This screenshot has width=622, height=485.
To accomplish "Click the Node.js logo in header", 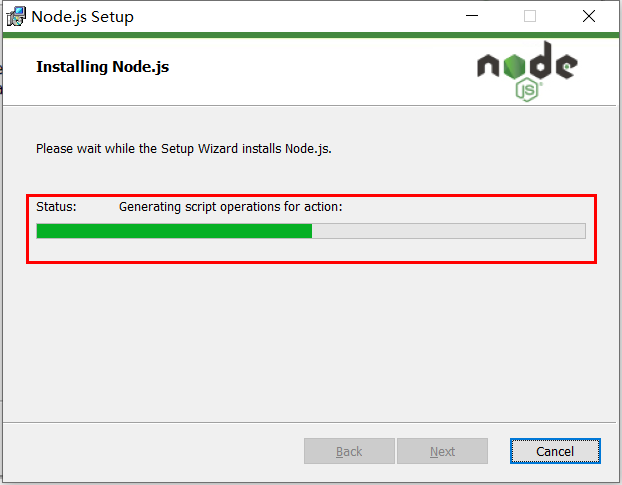I will 527,71.
